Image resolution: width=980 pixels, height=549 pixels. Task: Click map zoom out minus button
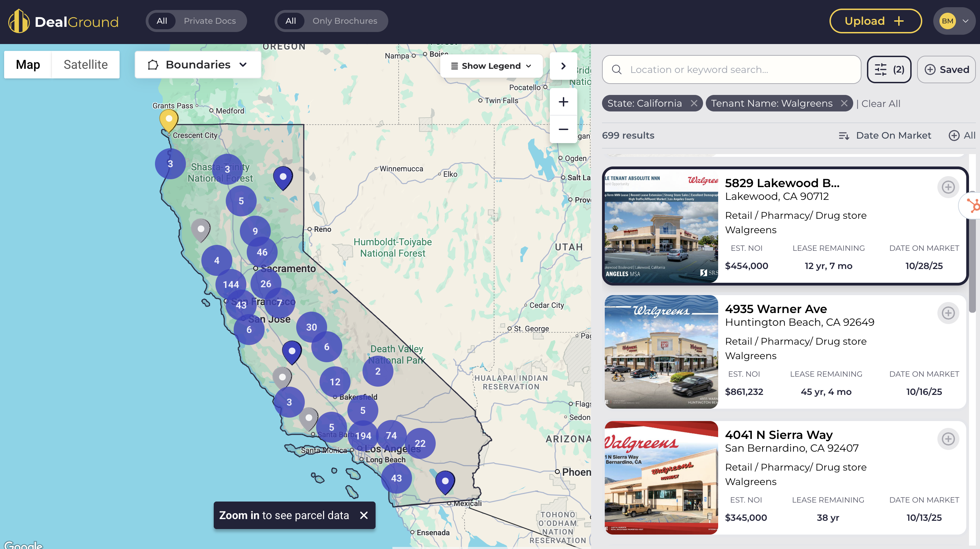(x=563, y=129)
